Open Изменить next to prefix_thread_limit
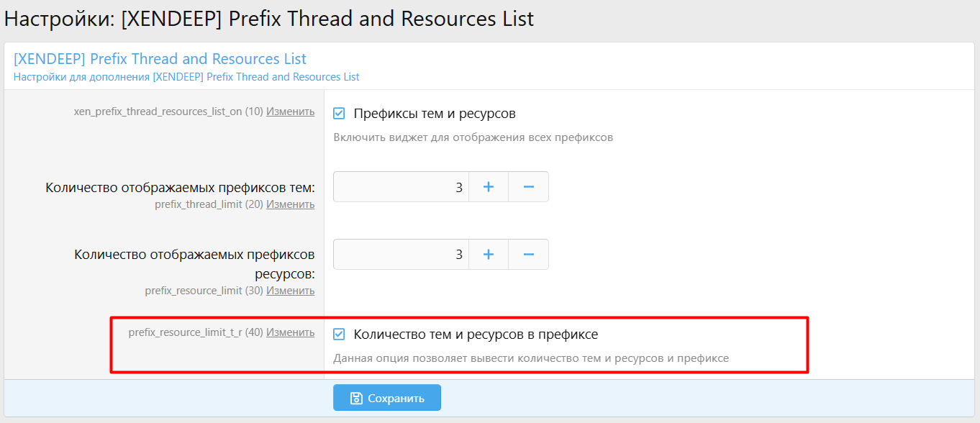The height and width of the screenshot is (423, 980). point(290,204)
